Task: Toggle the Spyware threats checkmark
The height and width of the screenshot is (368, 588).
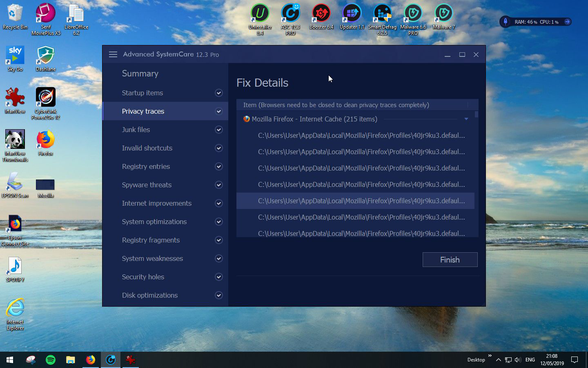Action: [x=219, y=185]
